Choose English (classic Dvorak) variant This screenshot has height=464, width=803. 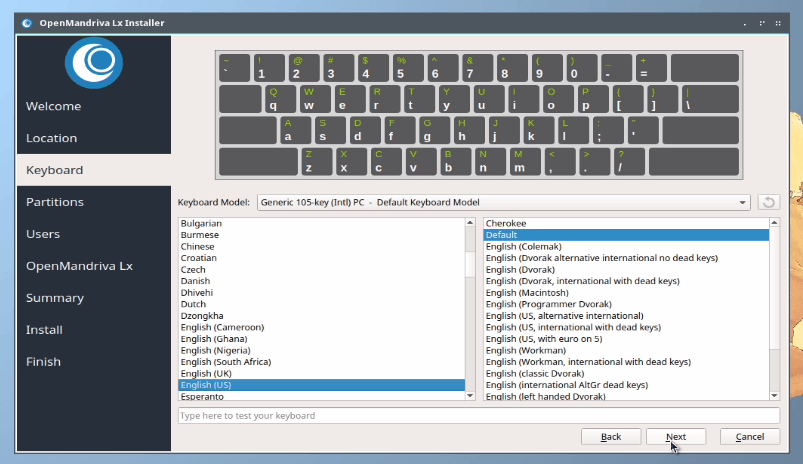tap(626, 373)
